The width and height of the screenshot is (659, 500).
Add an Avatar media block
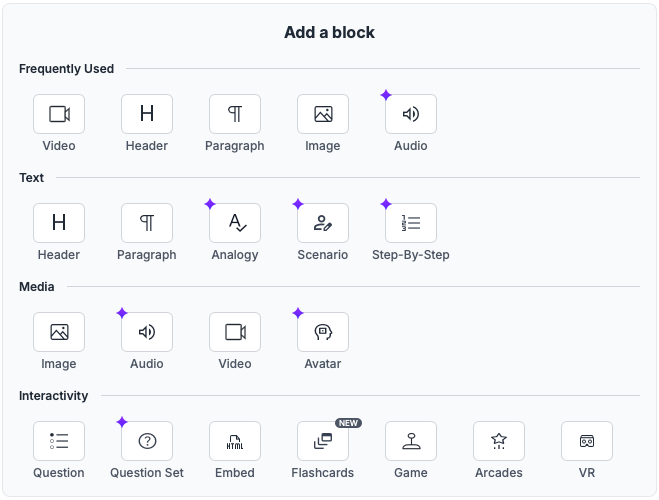click(x=323, y=332)
